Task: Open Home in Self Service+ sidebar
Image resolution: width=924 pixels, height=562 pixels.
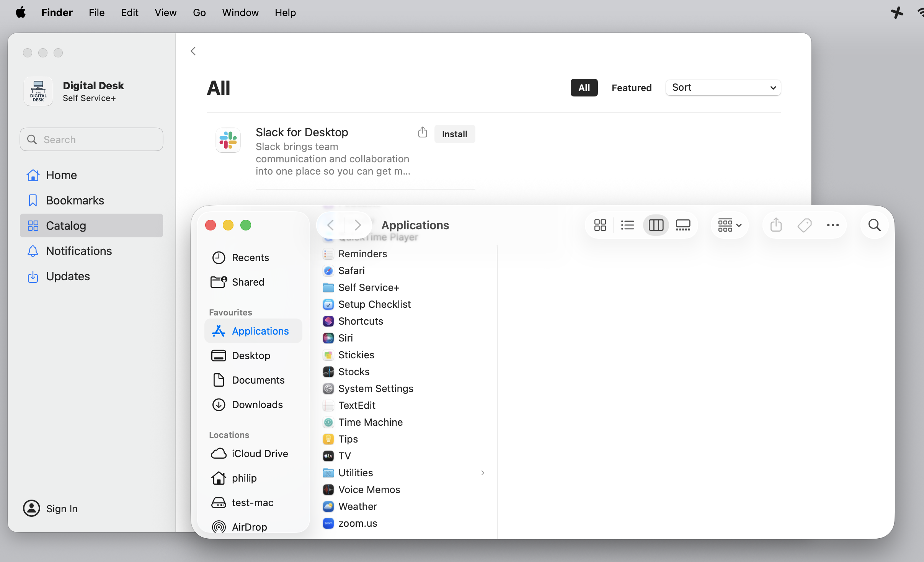Action: coord(91,175)
